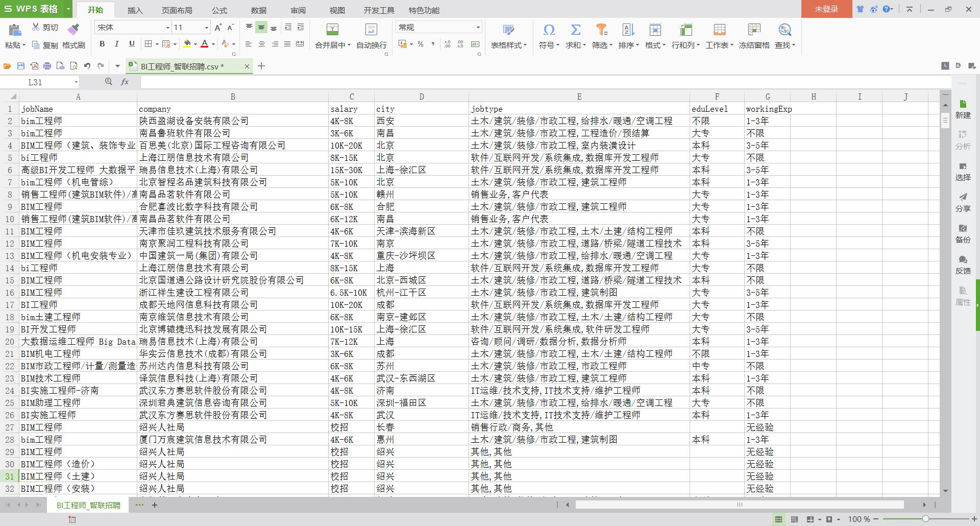980x526 pixels.
Task: Expand the Paste options arrow
Action: (23, 45)
